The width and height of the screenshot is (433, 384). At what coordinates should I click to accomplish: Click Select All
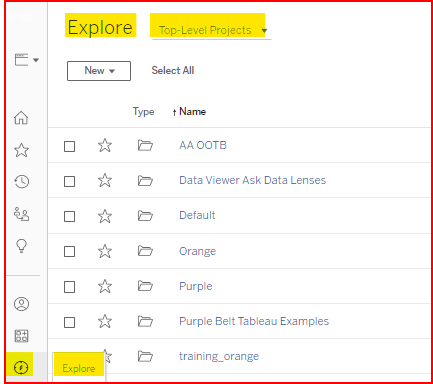click(173, 70)
